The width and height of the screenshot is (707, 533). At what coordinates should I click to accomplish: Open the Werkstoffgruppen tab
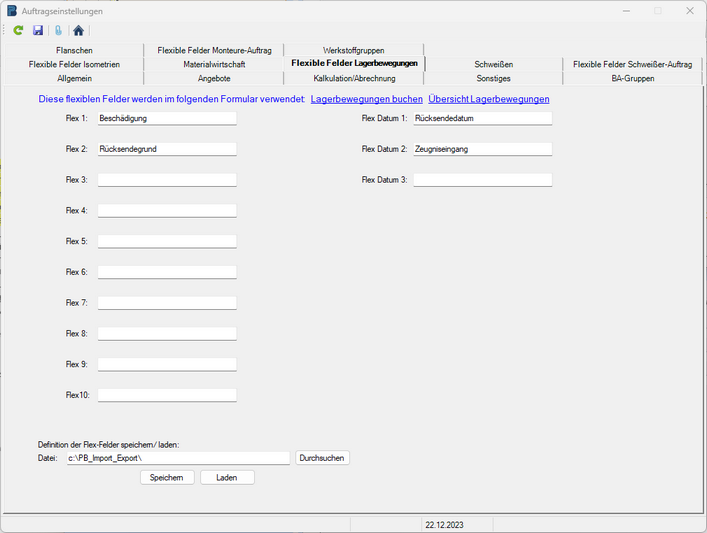click(354, 50)
